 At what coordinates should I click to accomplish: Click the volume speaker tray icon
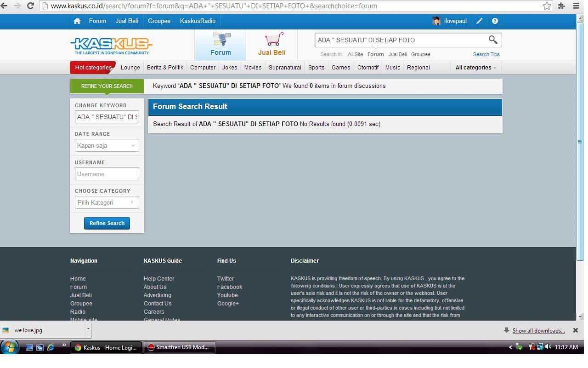[548, 347]
